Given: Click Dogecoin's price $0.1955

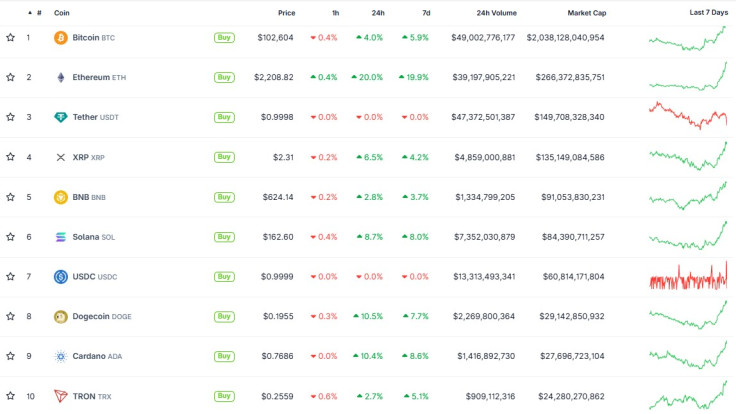Looking at the screenshot, I should (x=278, y=316).
